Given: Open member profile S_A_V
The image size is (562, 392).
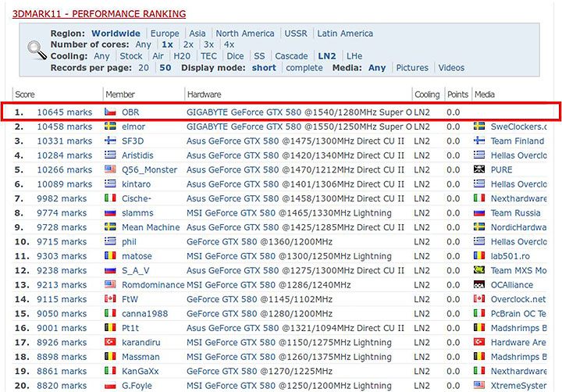Looking at the screenshot, I should 136,270.
